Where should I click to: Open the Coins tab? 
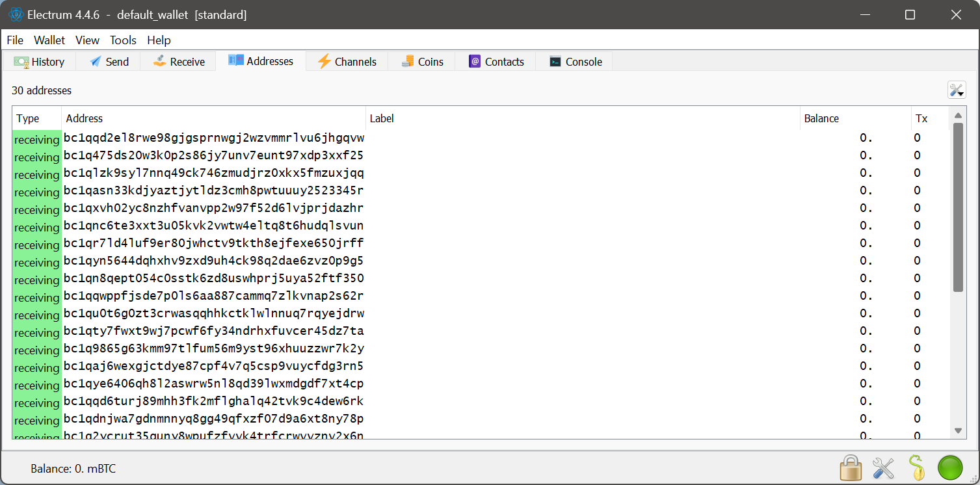point(422,62)
